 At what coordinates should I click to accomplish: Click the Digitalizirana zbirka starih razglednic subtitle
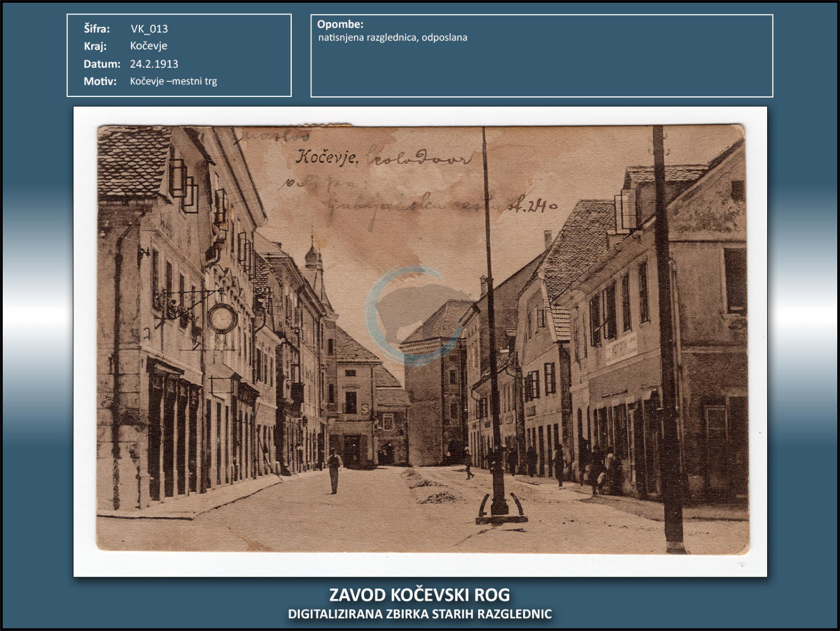(x=419, y=614)
